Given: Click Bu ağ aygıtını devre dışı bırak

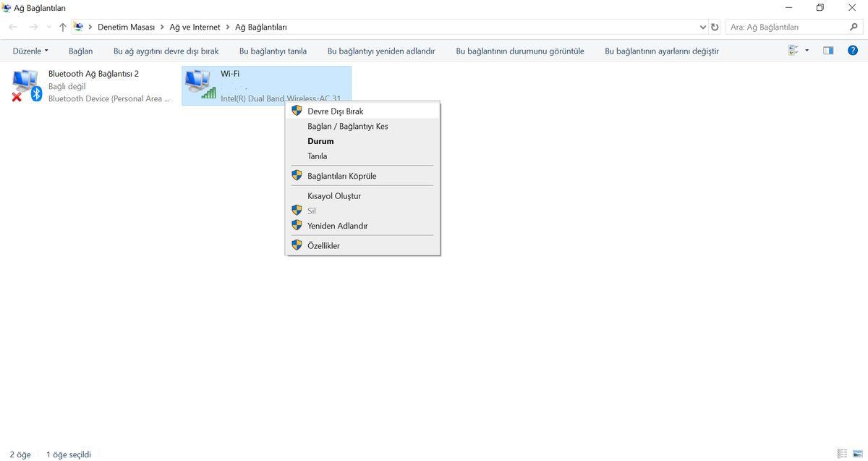Looking at the screenshot, I should coord(166,51).
